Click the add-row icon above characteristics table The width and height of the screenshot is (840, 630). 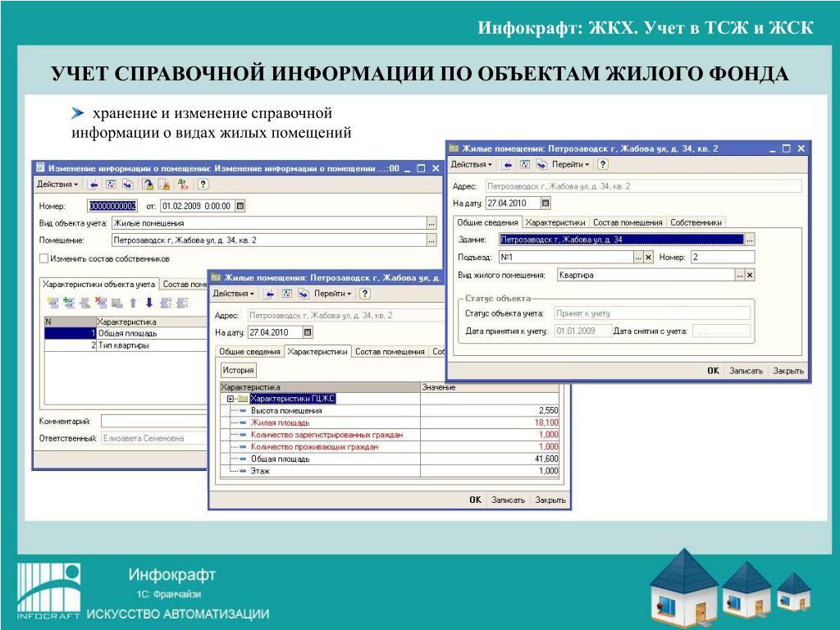52,303
